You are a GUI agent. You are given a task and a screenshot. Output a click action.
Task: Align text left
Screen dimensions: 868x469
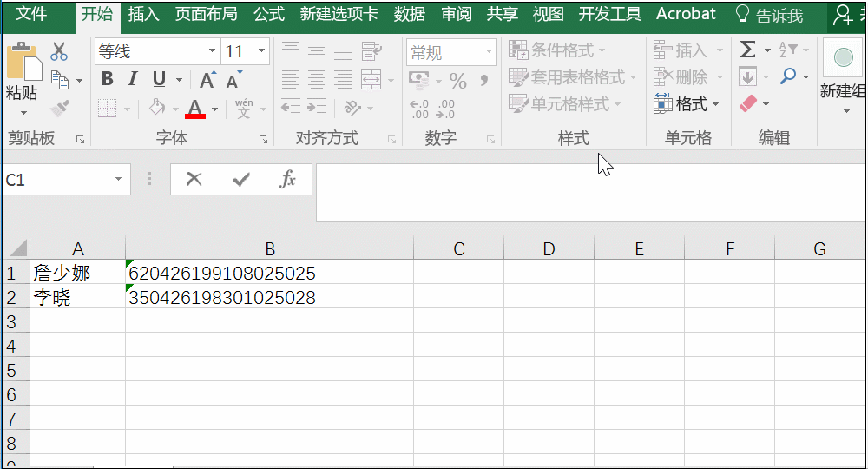coord(291,79)
